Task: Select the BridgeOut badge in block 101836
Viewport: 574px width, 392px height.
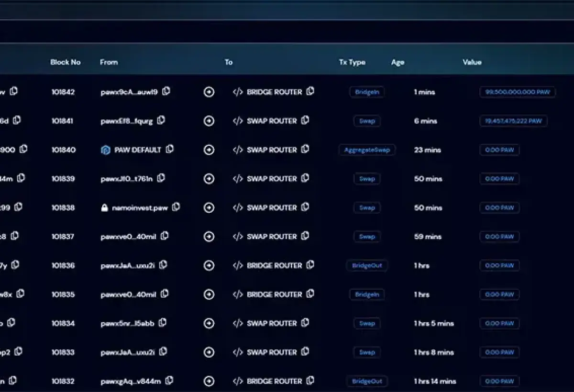Action: point(367,265)
